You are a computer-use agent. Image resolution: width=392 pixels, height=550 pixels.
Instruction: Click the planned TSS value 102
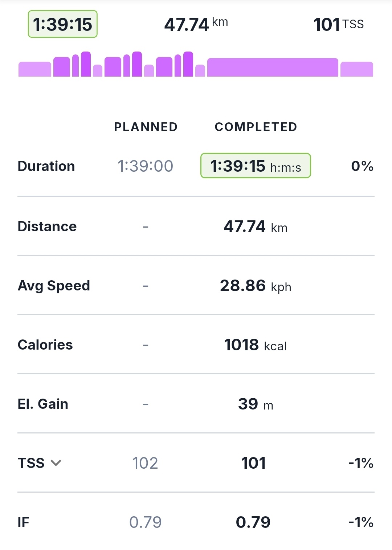pyautogui.click(x=145, y=463)
